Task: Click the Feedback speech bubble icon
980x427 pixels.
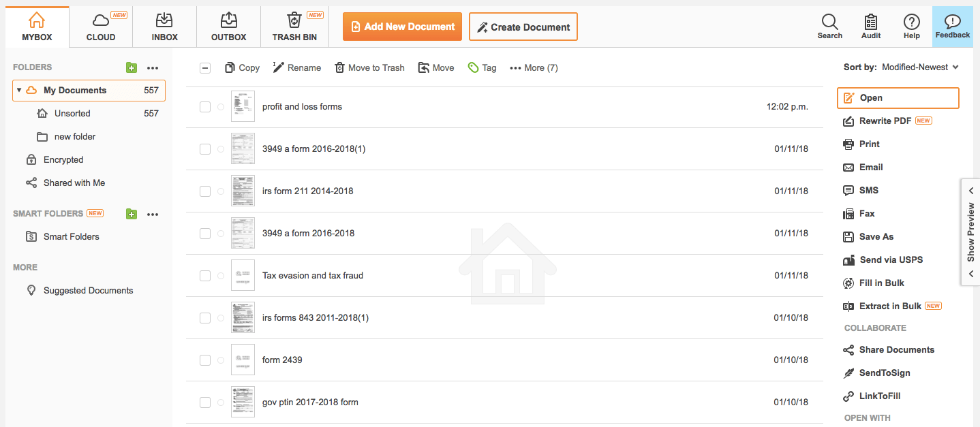Action: point(952,22)
